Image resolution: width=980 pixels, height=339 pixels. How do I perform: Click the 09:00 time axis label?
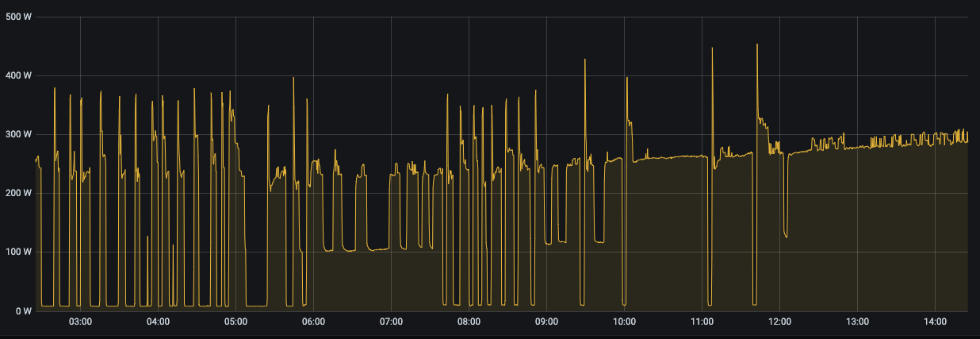(x=547, y=322)
